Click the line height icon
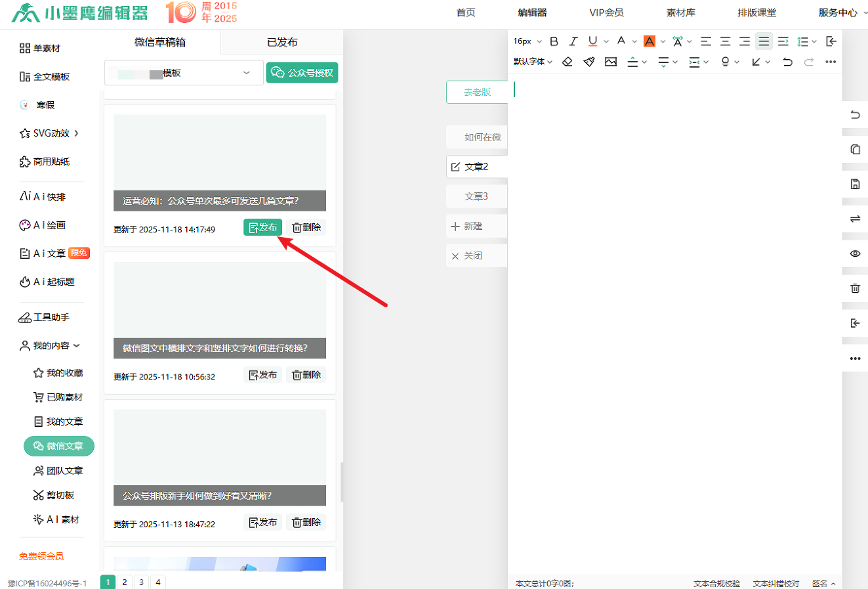 pyautogui.click(x=802, y=41)
